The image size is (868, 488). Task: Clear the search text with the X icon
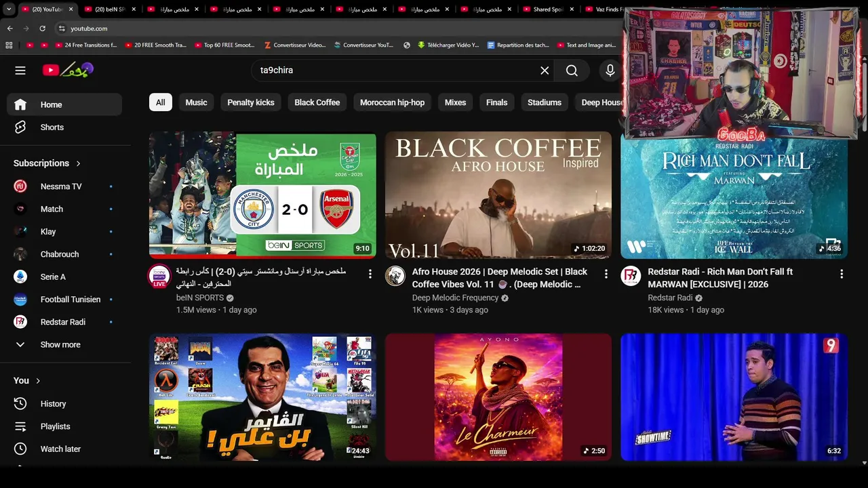(545, 70)
